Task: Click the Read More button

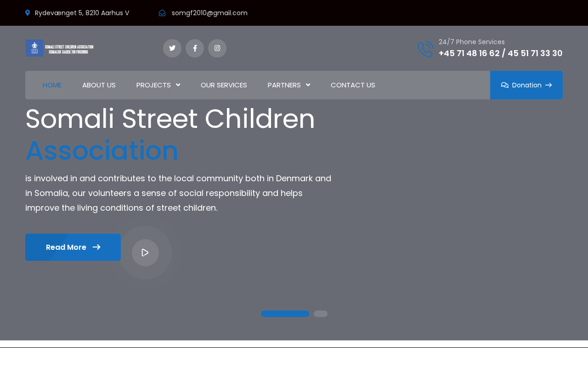Action: point(73,247)
